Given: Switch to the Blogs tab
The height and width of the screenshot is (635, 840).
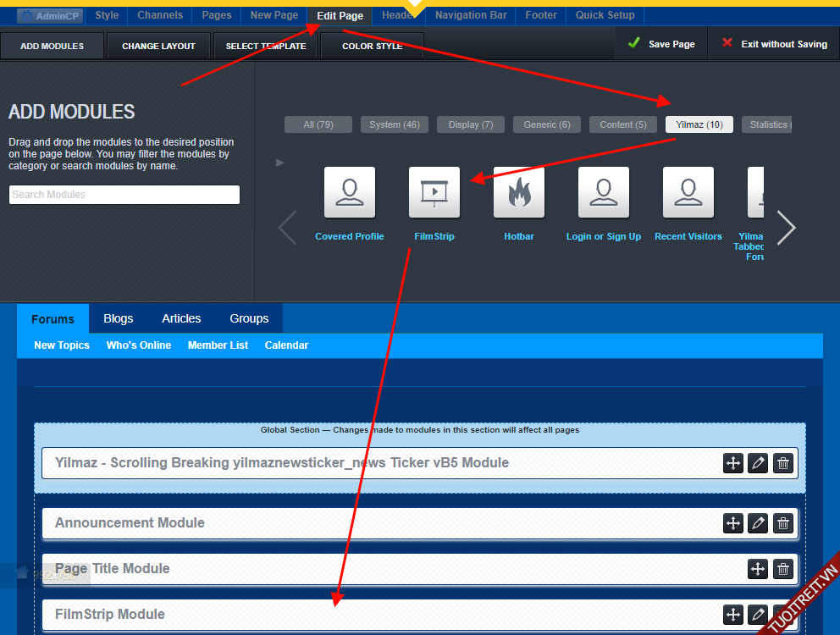Looking at the screenshot, I should (119, 318).
